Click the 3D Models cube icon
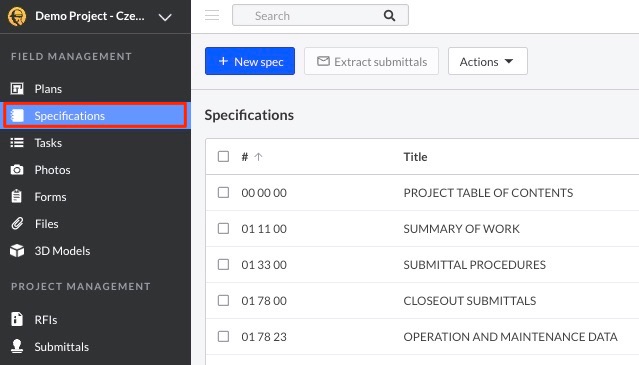The image size is (639, 365). pyautogui.click(x=17, y=251)
